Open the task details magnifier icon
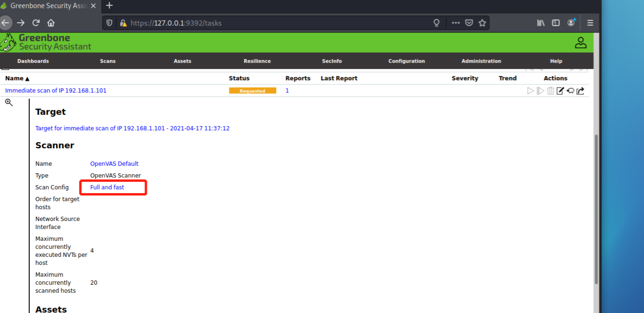Screen dimensions: 644x313 tap(9, 102)
